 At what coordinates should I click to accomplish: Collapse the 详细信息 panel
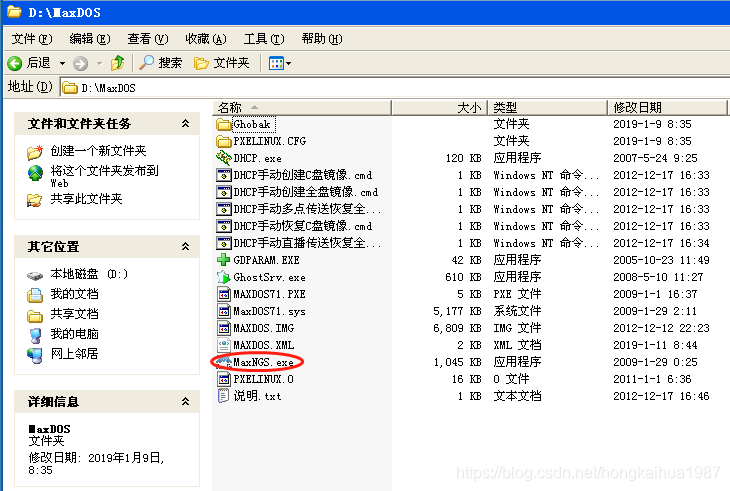(185, 401)
